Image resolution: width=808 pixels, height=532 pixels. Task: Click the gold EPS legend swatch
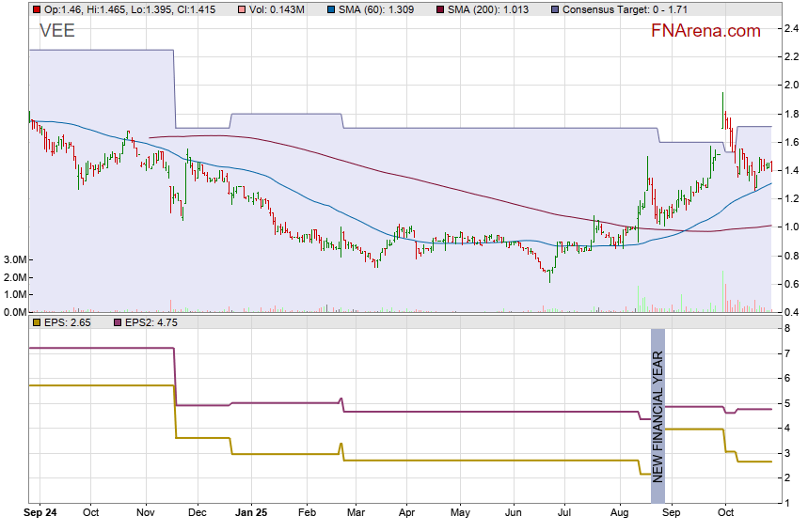(x=36, y=322)
